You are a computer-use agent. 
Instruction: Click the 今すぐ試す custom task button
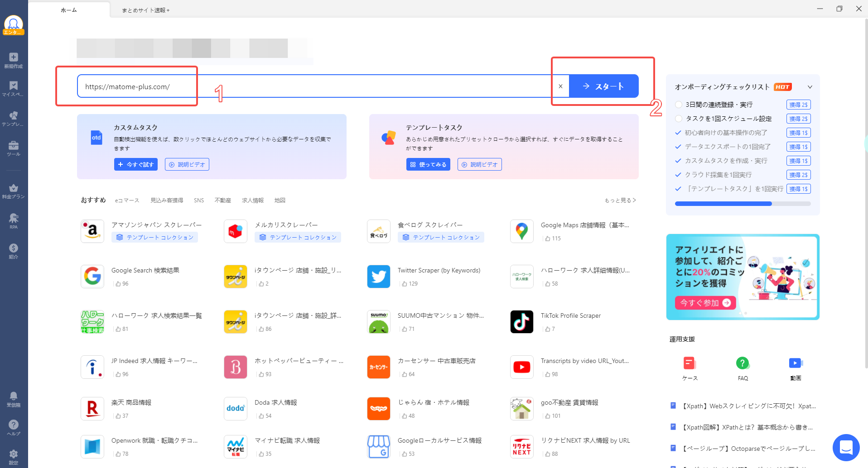pyautogui.click(x=135, y=164)
